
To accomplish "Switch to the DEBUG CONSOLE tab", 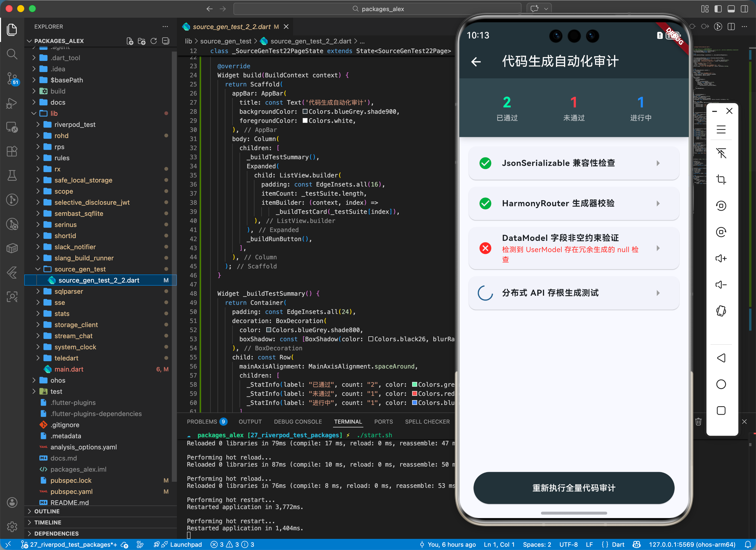I will (x=298, y=422).
